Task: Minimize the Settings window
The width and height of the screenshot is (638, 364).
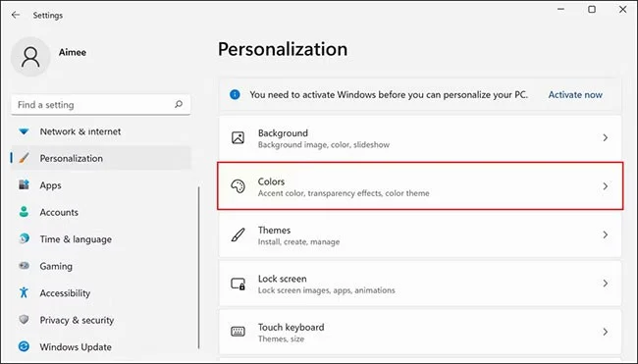Action: 560,9
